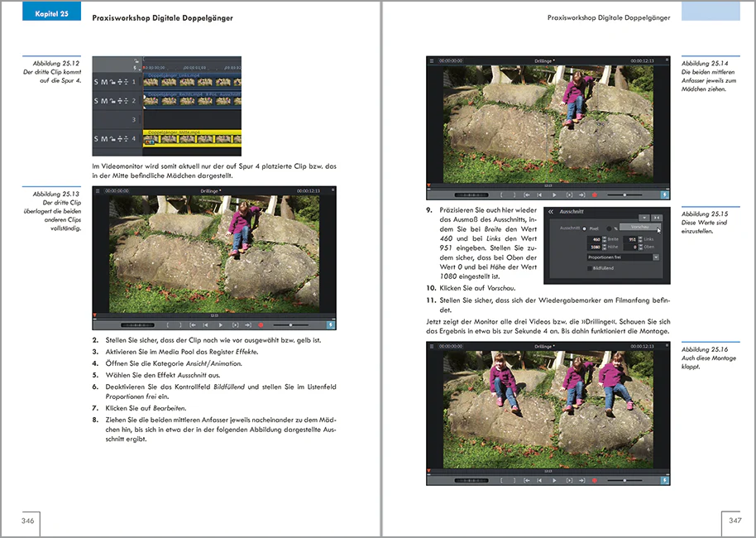Click the play button in Abbildung 25.14 monitor
The image size is (756, 538).
coord(554,195)
